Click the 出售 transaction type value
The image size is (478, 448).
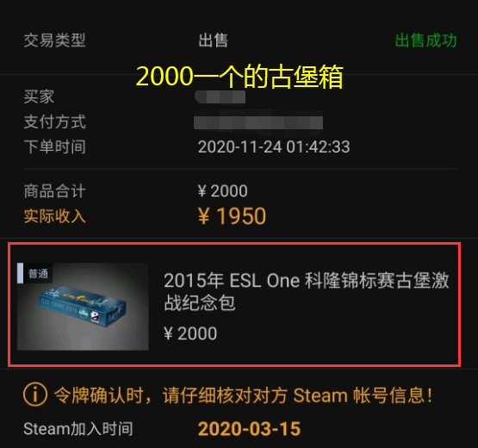213,40
